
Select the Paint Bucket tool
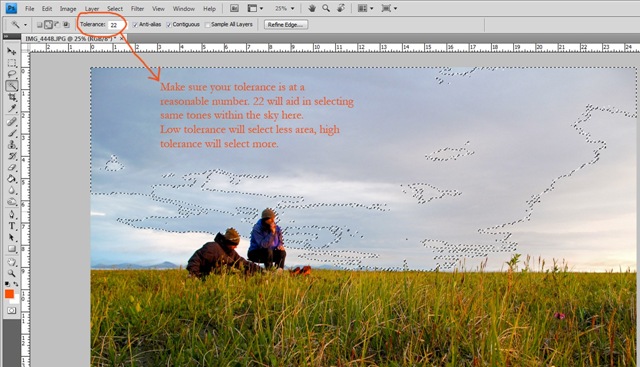coord(11,179)
